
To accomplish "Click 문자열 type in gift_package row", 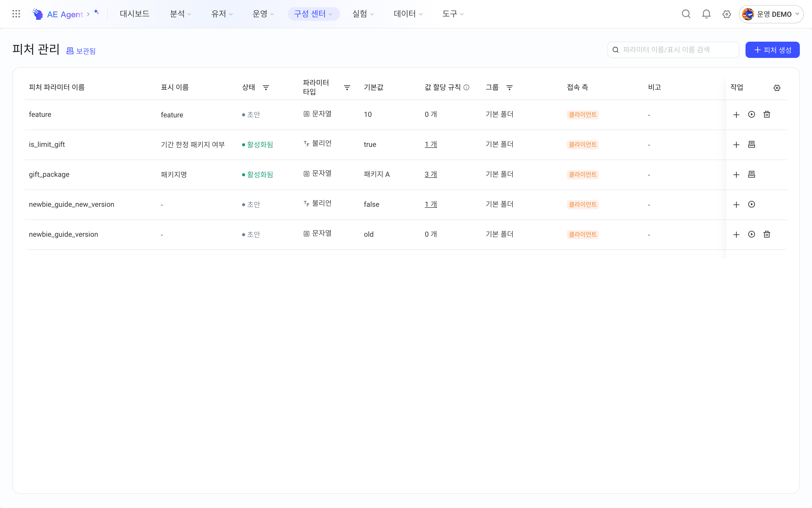I will 317,173.
